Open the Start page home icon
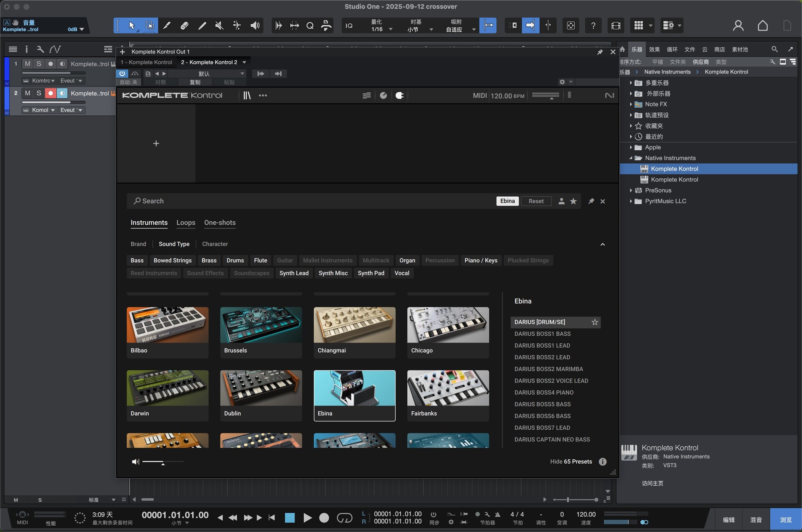Image resolution: width=802 pixels, height=532 pixels. click(763, 25)
